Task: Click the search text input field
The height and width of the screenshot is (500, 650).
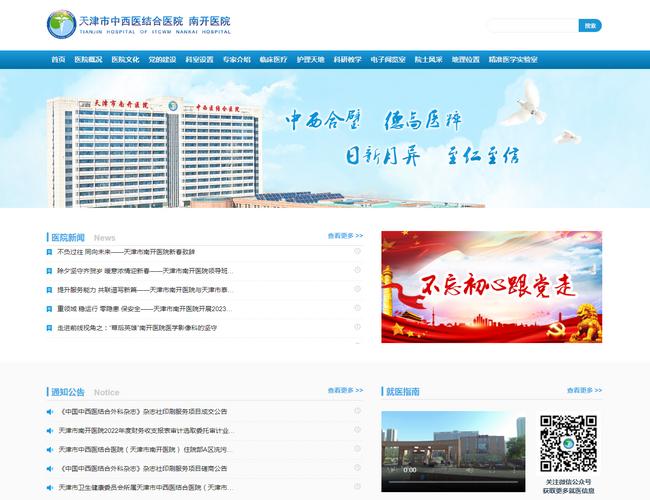Action: coord(532,25)
